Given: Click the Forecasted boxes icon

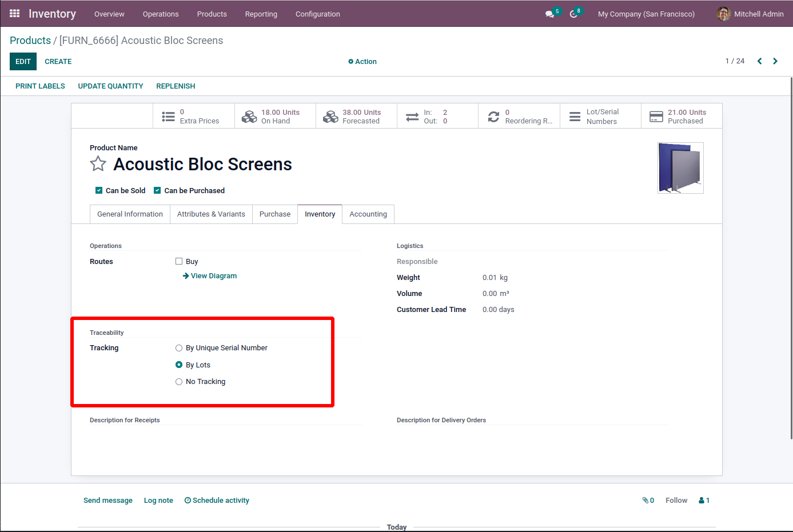Looking at the screenshot, I should 330,117.
